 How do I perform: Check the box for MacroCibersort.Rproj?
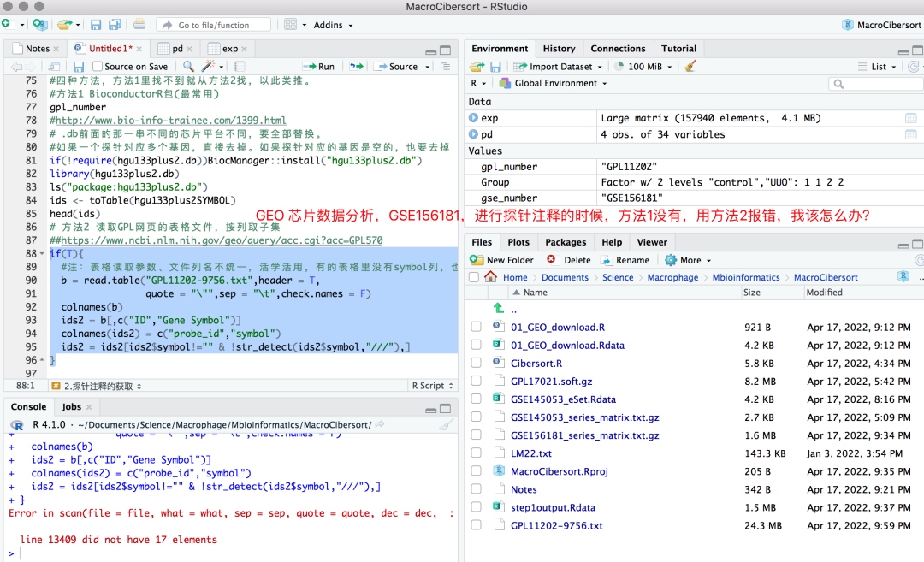click(x=477, y=471)
